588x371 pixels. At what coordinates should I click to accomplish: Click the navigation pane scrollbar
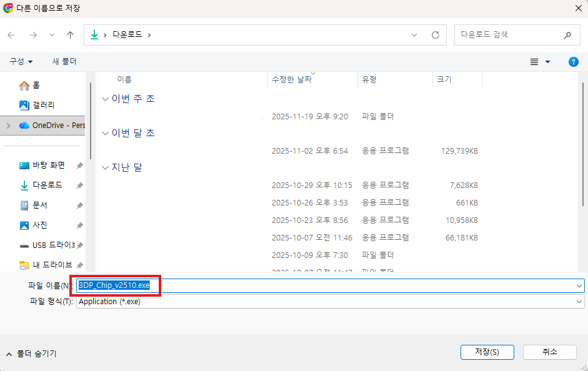91,121
